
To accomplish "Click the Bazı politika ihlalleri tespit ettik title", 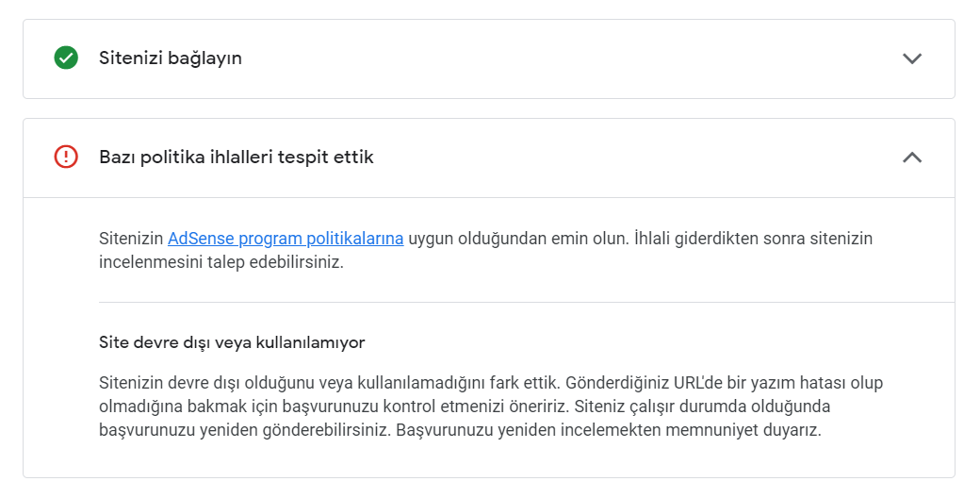I will 237,157.
